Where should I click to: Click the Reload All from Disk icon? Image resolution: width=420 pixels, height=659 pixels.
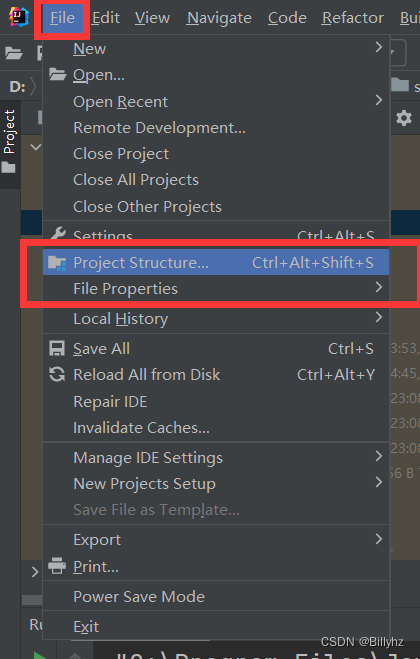tap(57, 374)
